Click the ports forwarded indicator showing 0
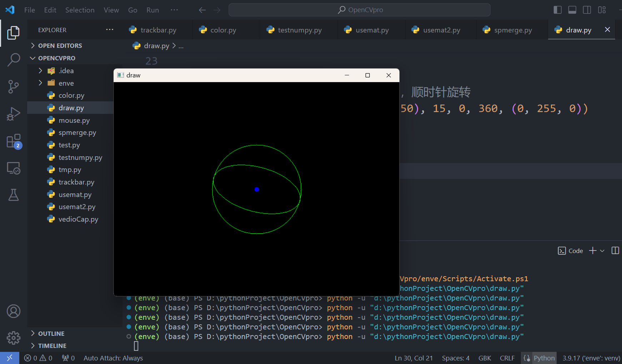Viewport: 622px width, 364px height. click(x=68, y=358)
